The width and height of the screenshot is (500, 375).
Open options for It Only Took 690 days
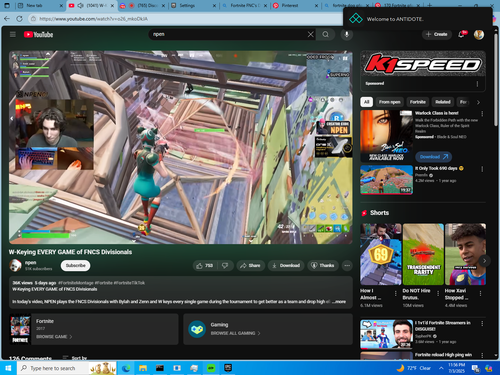tap(482, 169)
